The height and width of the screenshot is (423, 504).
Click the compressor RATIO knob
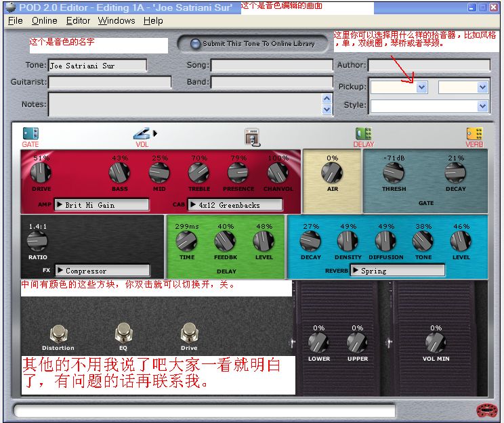click(37, 241)
